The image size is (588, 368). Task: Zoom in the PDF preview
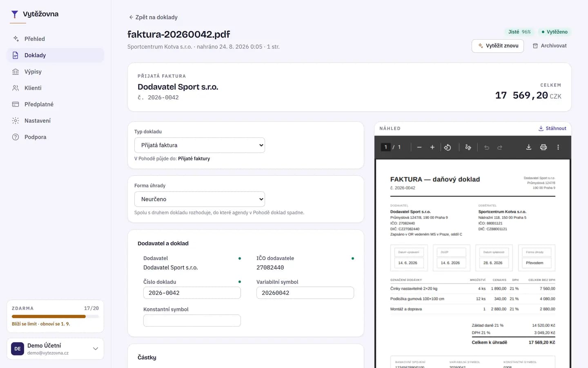(432, 147)
